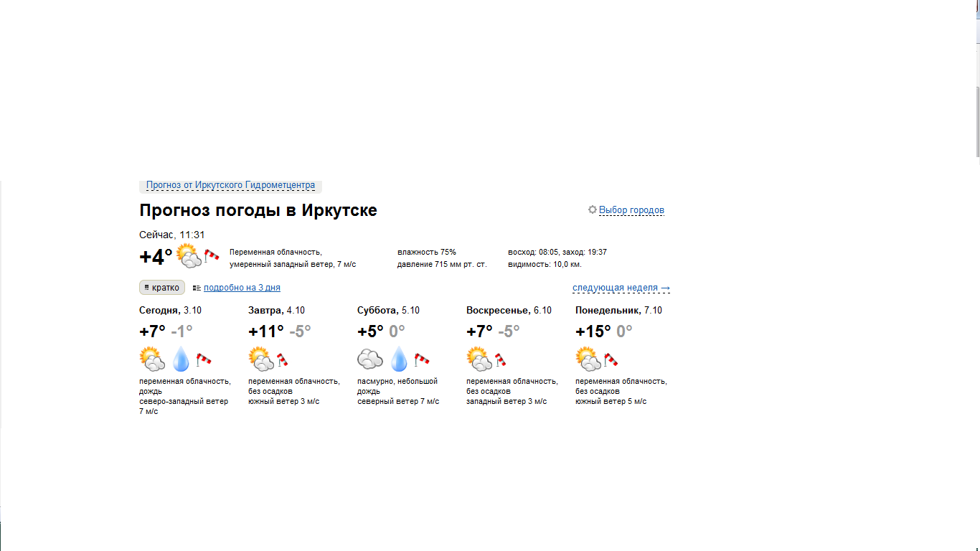Select the кратко view button
This screenshot has width=980, height=551.
[162, 288]
